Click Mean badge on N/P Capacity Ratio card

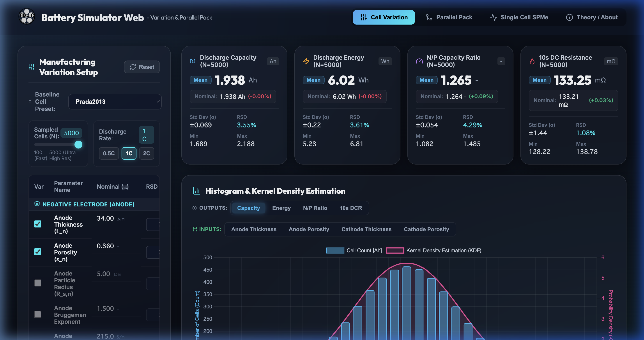tap(426, 80)
